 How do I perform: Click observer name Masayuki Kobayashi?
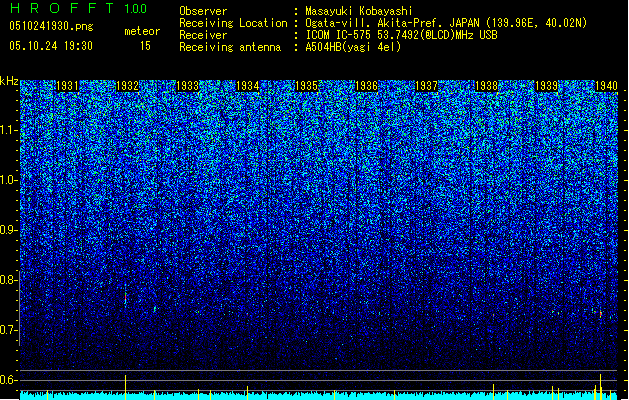pyautogui.click(x=359, y=11)
